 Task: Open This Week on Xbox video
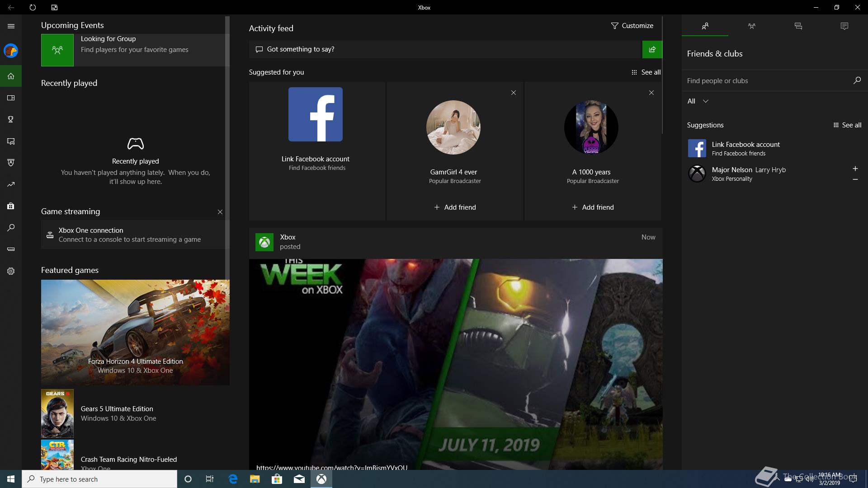456,364
